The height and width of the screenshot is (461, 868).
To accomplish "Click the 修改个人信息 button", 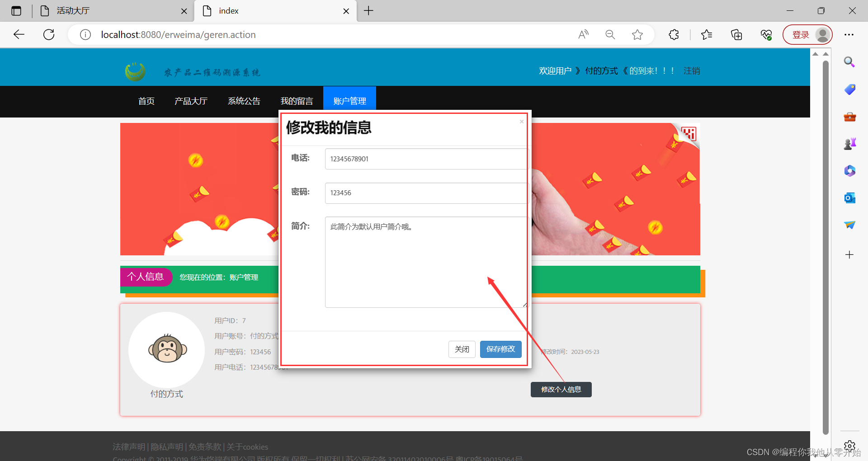I will coord(561,389).
